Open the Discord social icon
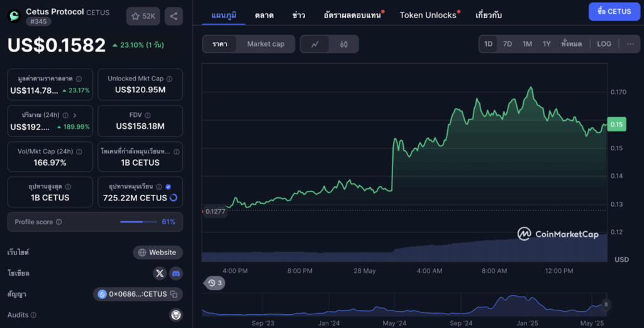 coord(176,273)
